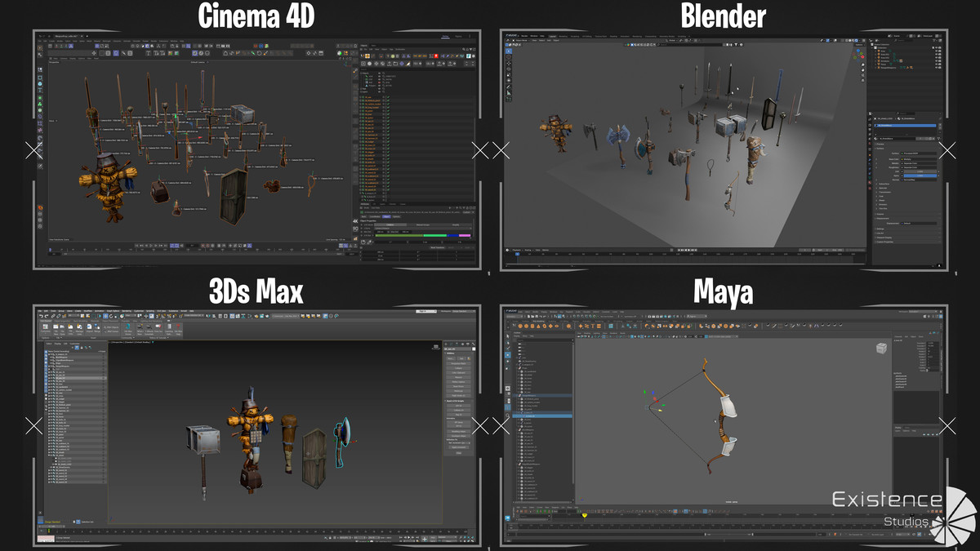Pick the Rotate tool in Blender's toolbar
Screen dimensions: 980x551
tap(509, 69)
